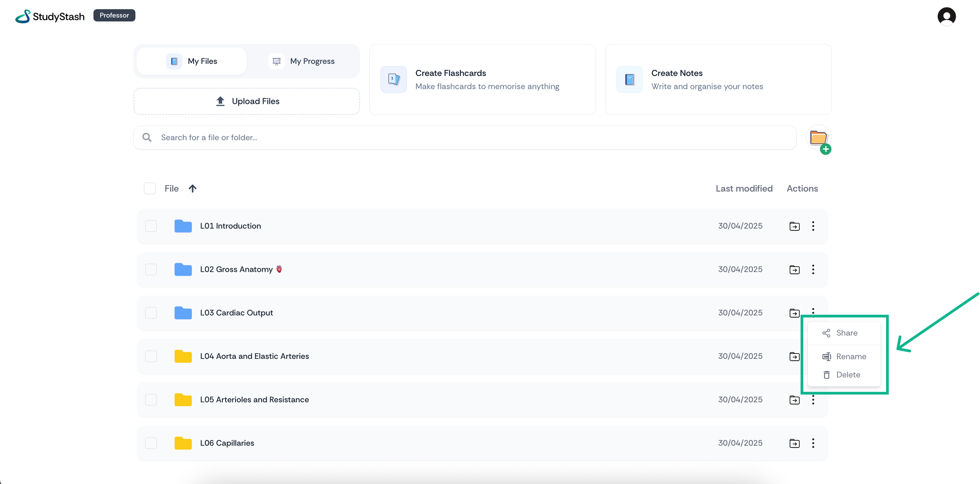Screen dimensions: 980x484
Task: Open more options for L02 Gross Anatomy
Action: click(x=813, y=269)
